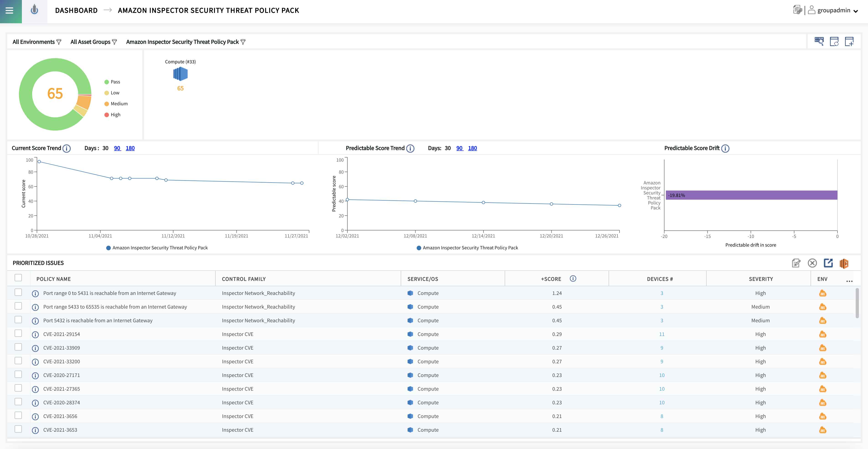Click the product logo icon
This screenshot has width=868, height=449.
coord(34,10)
